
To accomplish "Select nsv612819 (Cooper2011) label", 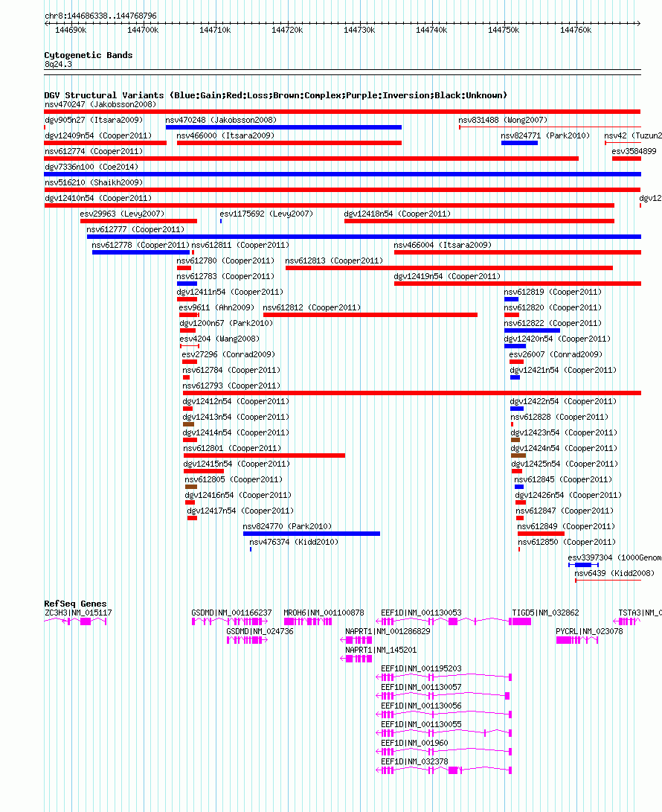I will [553, 292].
